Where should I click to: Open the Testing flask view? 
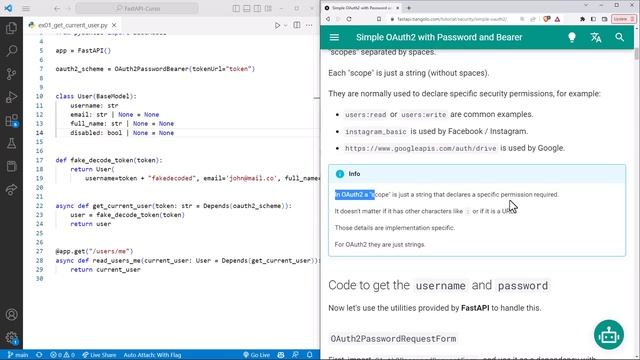pos(11,143)
